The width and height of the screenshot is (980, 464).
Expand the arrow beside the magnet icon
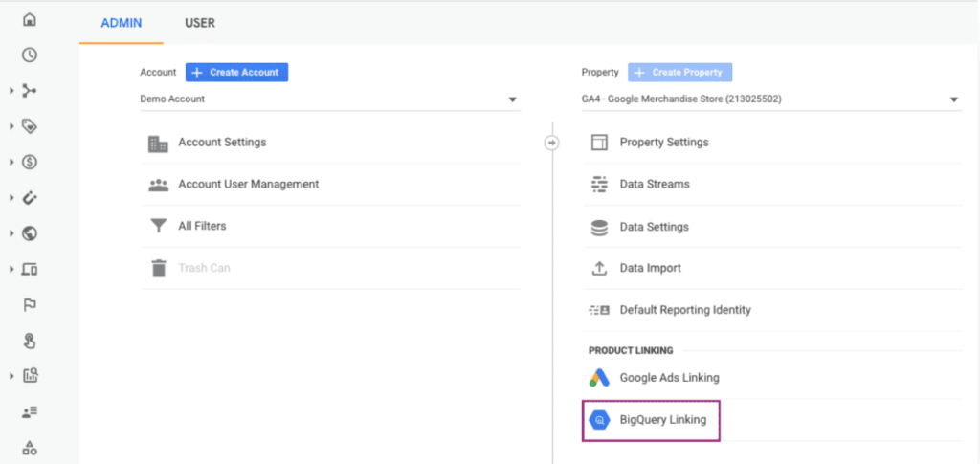click(11, 198)
